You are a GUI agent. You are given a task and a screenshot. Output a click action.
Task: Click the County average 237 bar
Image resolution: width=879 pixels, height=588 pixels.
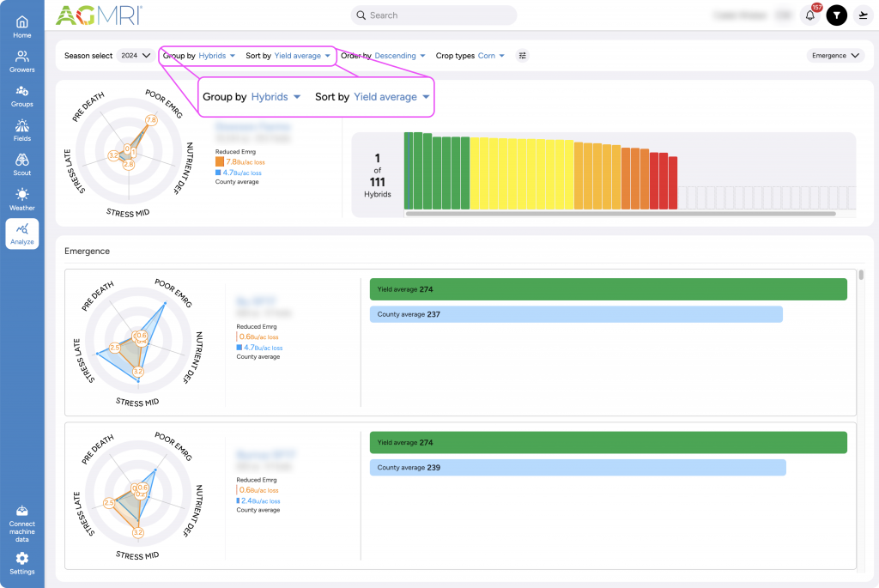(576, 314)
